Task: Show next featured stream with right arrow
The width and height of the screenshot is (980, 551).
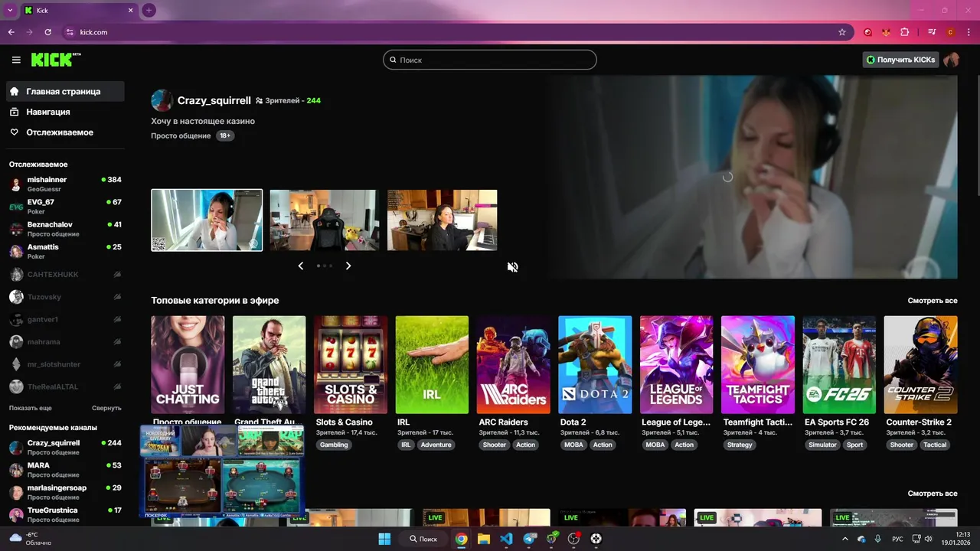Action: 348,266
